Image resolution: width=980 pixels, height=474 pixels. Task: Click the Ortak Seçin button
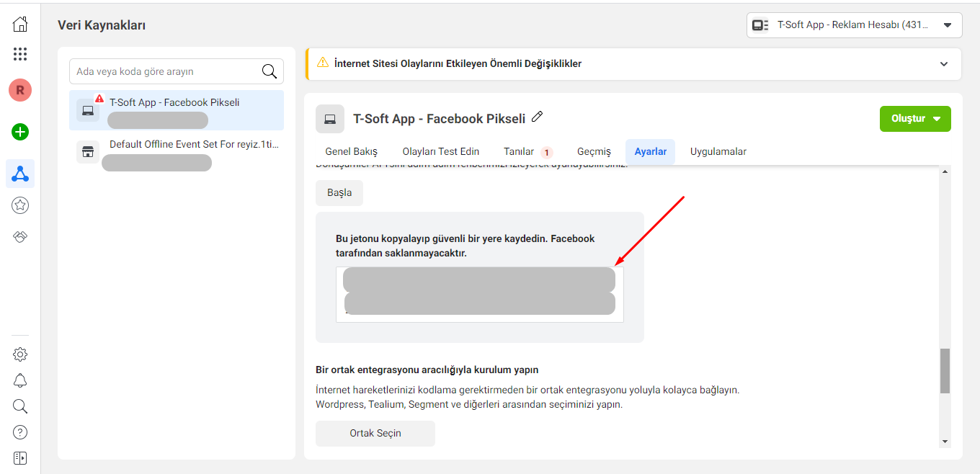tap(375, 433)
